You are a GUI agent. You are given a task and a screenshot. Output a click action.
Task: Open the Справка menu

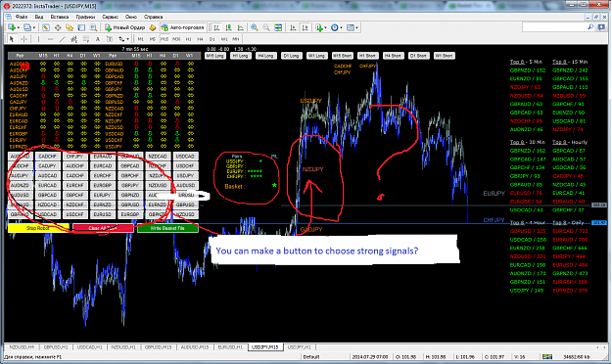[x=153, y=17]
